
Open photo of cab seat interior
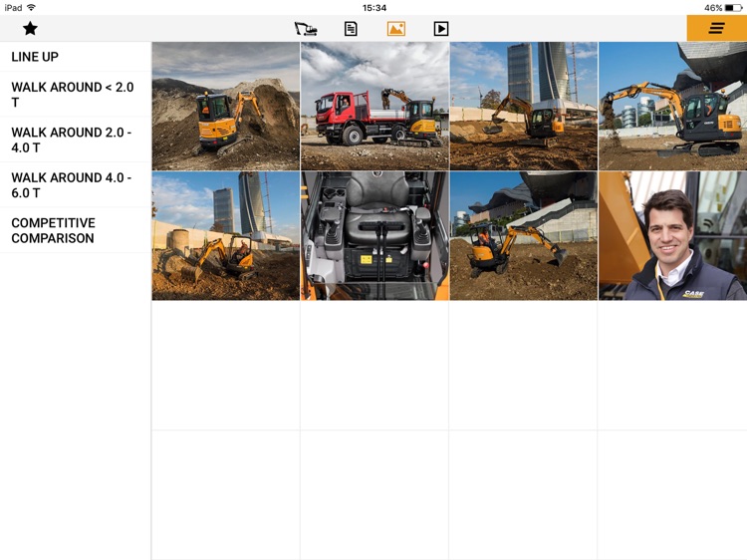point(374,236)
